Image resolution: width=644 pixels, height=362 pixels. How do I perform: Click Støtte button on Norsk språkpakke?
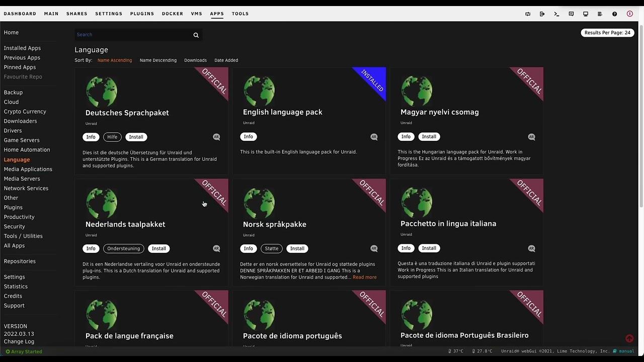point(271,248)
